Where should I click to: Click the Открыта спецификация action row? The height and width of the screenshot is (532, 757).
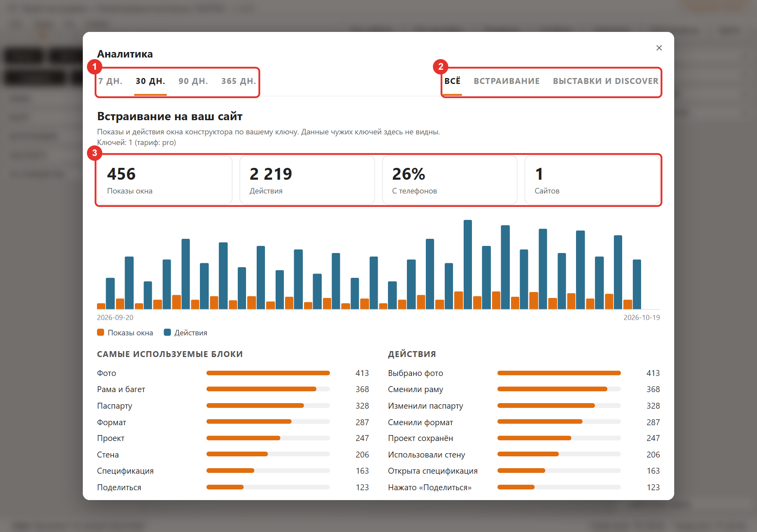tap(524, 471)
